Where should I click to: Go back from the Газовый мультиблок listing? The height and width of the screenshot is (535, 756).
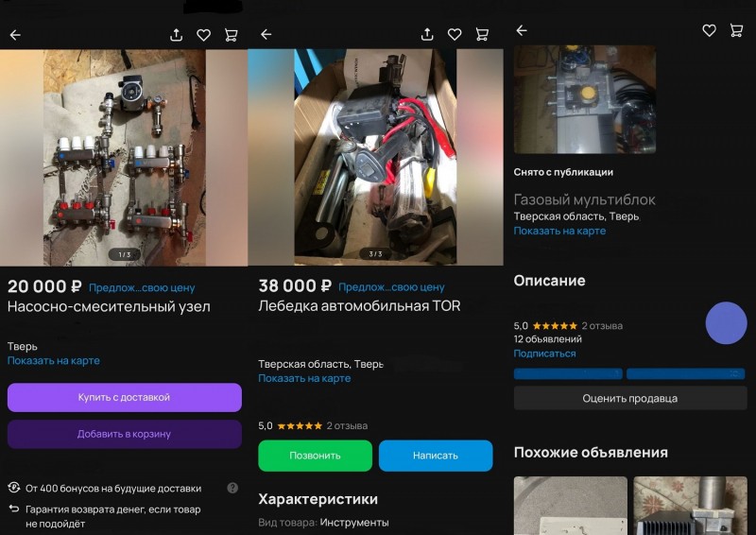521,30
